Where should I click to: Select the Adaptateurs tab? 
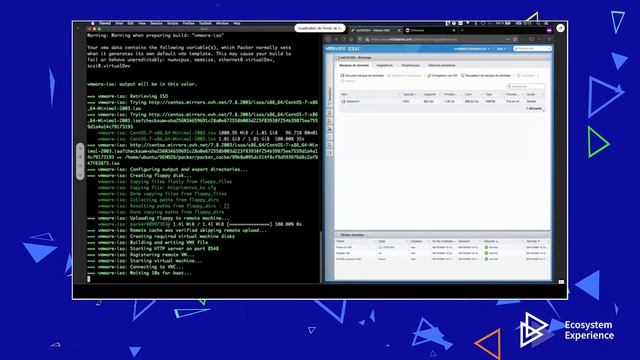384,65
